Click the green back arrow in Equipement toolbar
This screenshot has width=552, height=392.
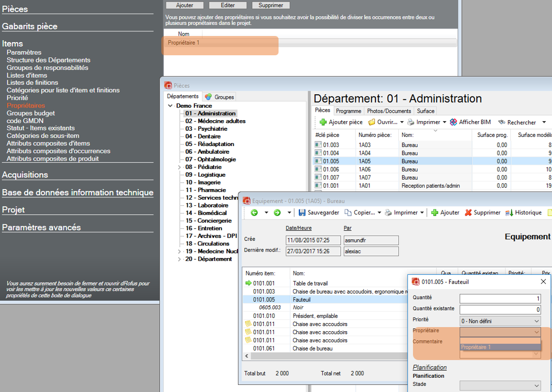pos(254,213)
